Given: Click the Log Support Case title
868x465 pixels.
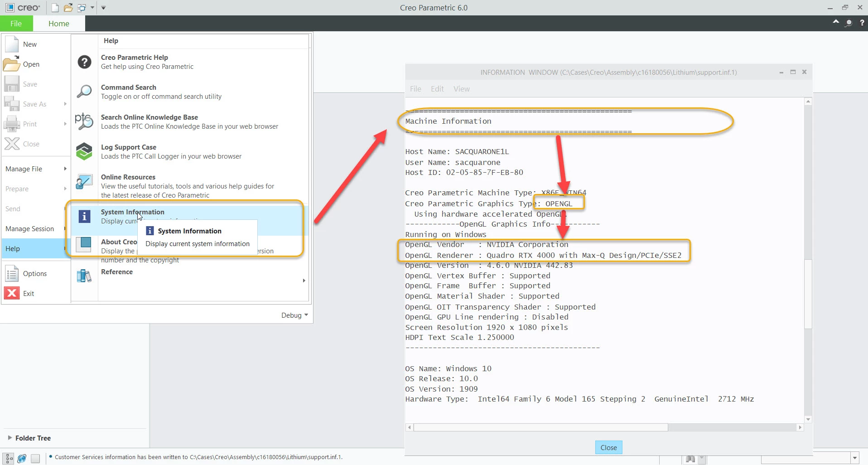Looking at the screenshot, I should [129, 147].
